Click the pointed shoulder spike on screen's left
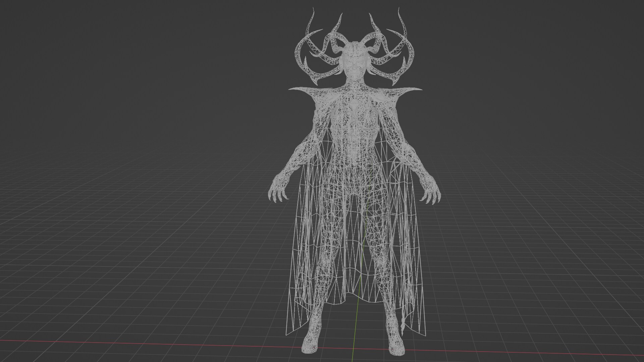The width and height of the screenshot is (644, 362). click(x=304, y=90)
